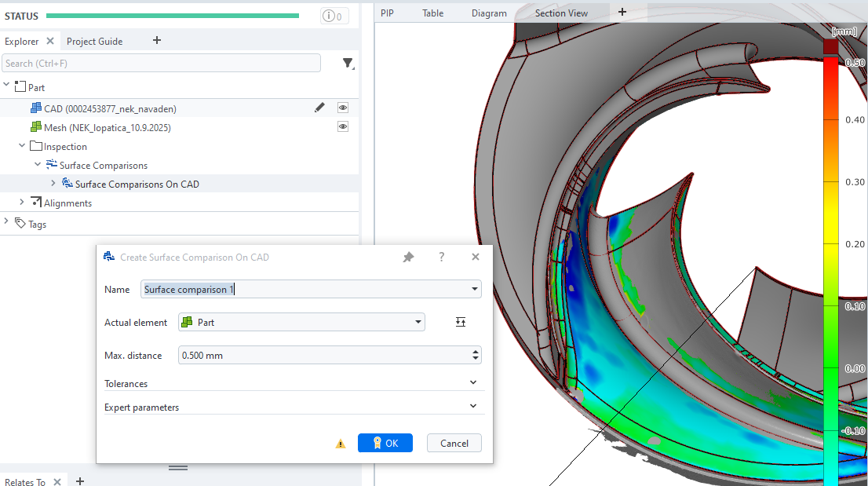This screenshot has height=486, width=868.
Task: Click the icon right of Actual element dropdown
Action: pyautogui.click(x=461, y=322)
